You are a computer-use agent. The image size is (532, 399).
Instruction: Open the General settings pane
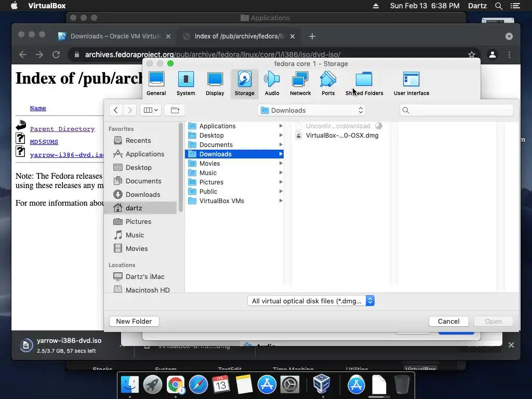click(x=156, y=84)
